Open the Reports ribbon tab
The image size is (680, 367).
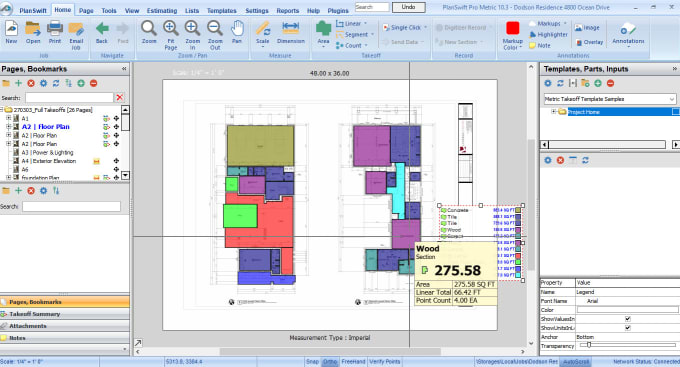[x=288, y=10]
